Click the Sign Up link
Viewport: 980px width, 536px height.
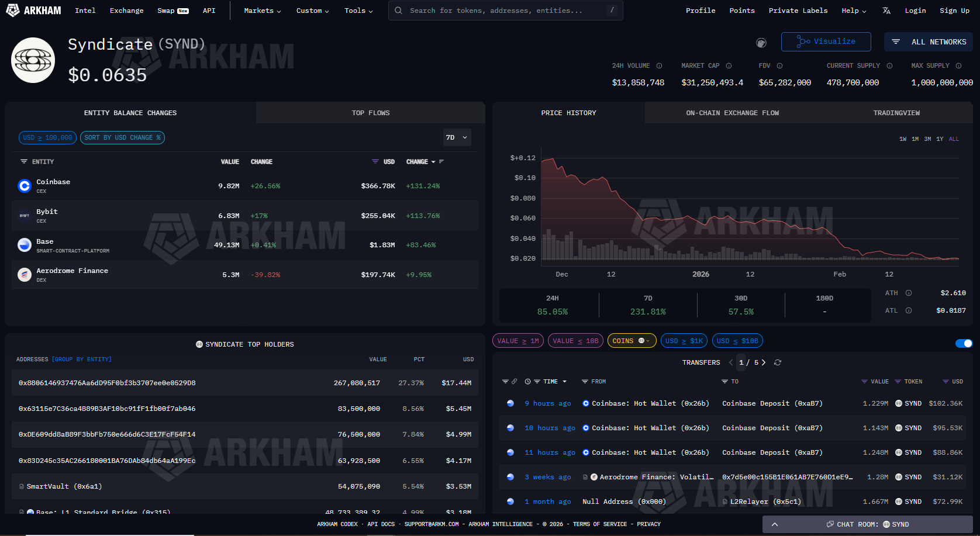(x=954, y=10)
